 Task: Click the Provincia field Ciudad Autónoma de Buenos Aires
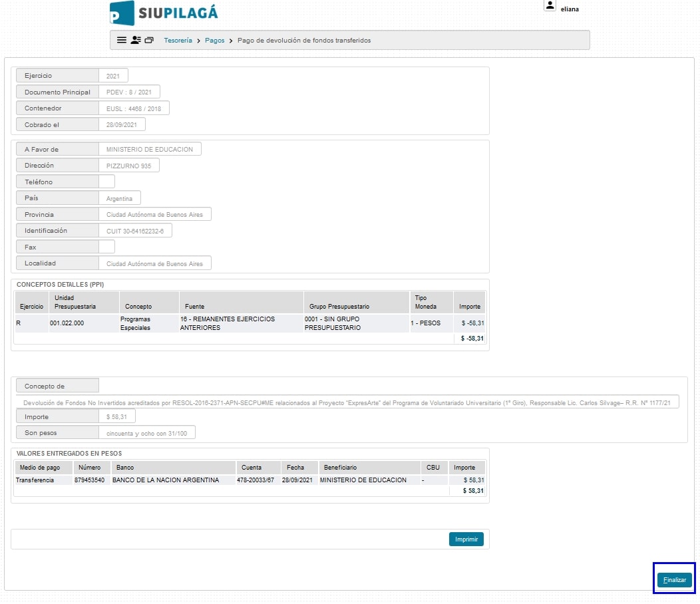[x=155, y=214]
